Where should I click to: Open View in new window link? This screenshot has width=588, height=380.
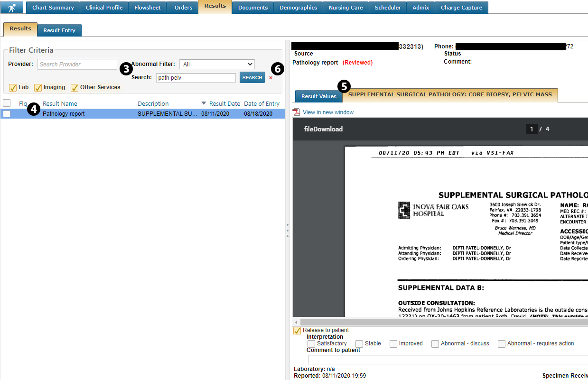328,112
